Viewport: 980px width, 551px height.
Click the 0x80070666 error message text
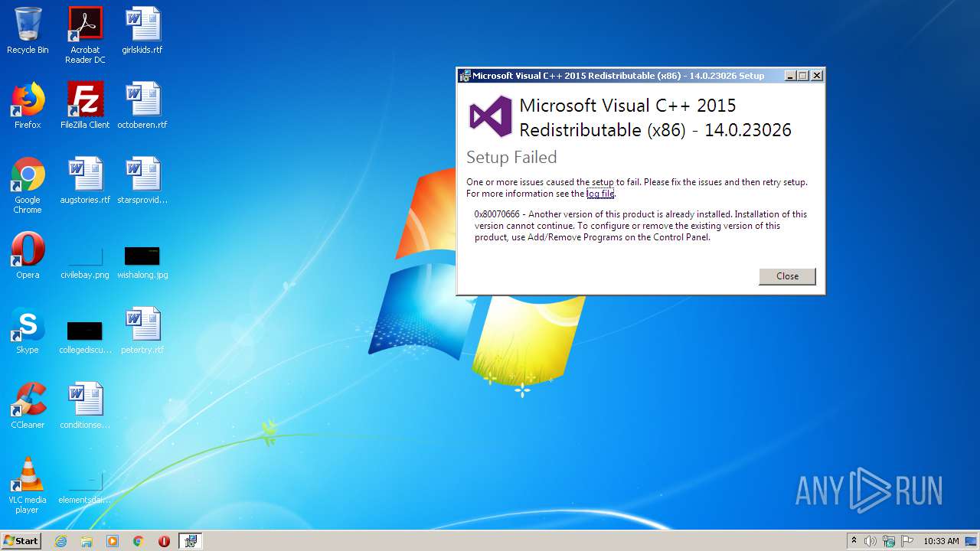[641, 226]
